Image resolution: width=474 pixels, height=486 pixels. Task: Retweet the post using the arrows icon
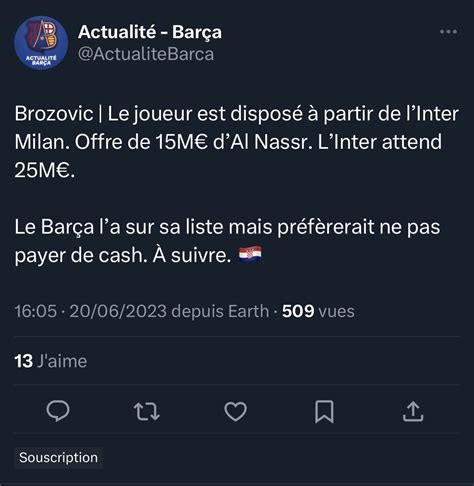point(147,412)
